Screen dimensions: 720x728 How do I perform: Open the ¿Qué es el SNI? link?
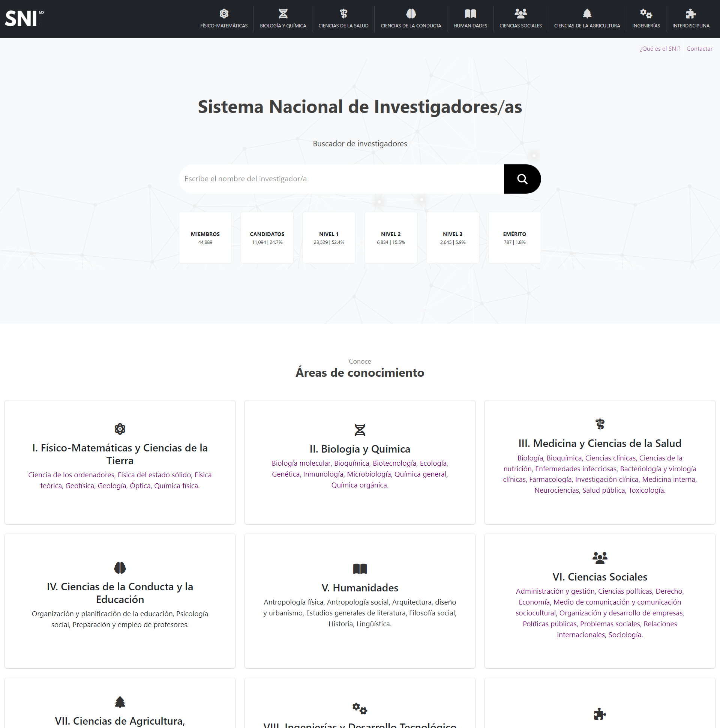659,49
